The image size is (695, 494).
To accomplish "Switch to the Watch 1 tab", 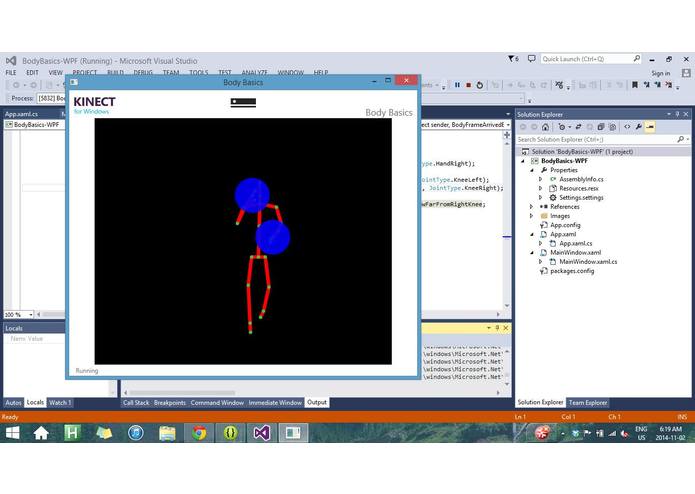I will [x=59, y=403].
